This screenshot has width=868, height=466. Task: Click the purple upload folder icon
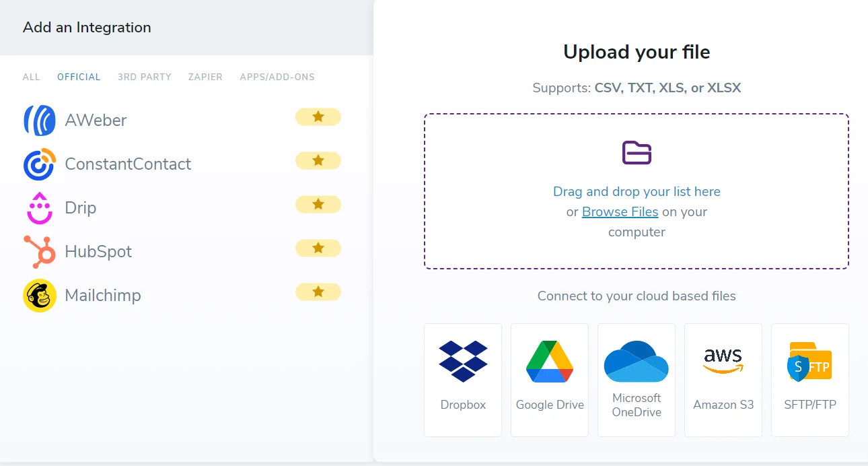(636, 152)
